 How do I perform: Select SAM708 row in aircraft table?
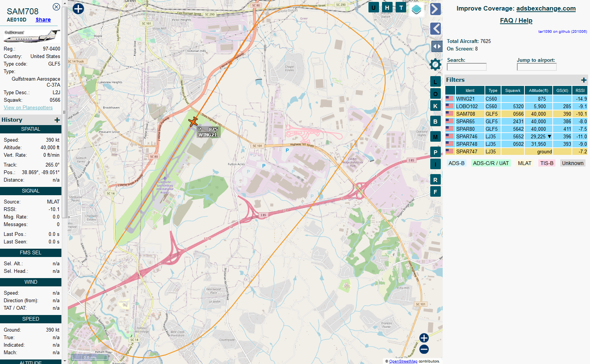(x=516, y=114)
